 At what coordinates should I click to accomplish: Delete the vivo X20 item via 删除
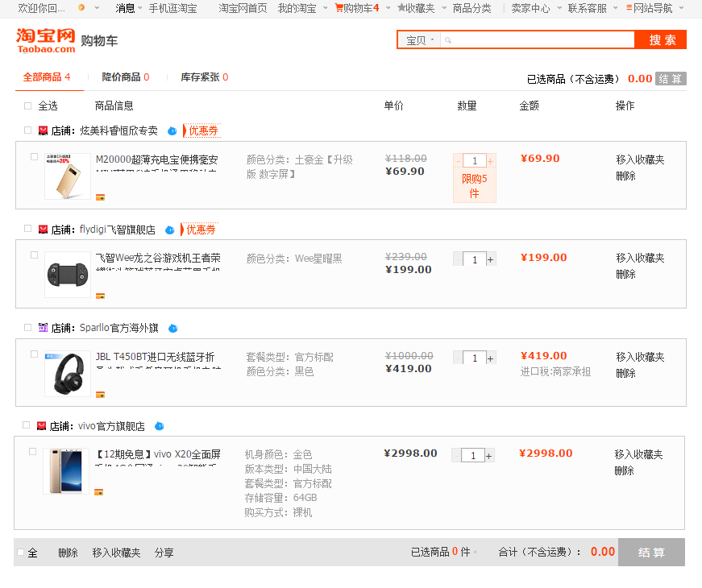tap(624, 470)
